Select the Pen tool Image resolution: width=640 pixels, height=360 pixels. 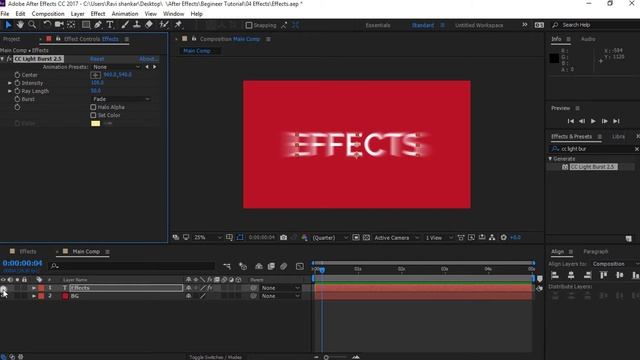98,25
